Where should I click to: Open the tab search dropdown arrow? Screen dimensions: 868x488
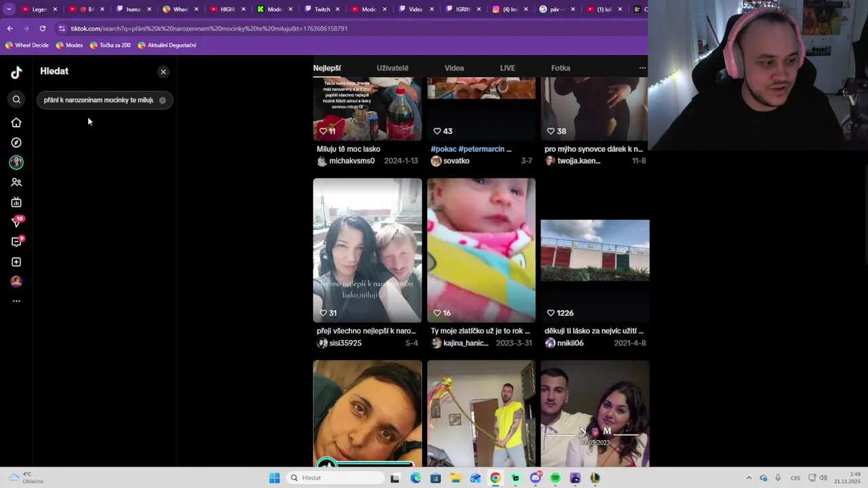9,9
